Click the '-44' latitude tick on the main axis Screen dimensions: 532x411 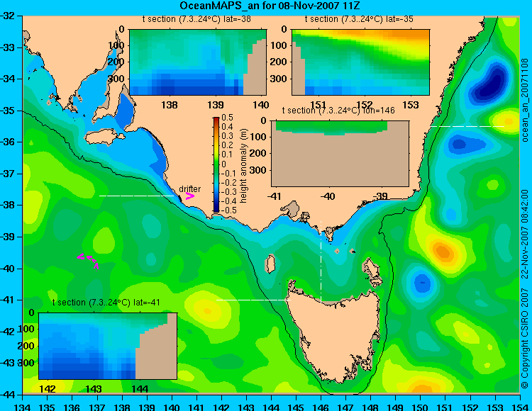[8, 395]
